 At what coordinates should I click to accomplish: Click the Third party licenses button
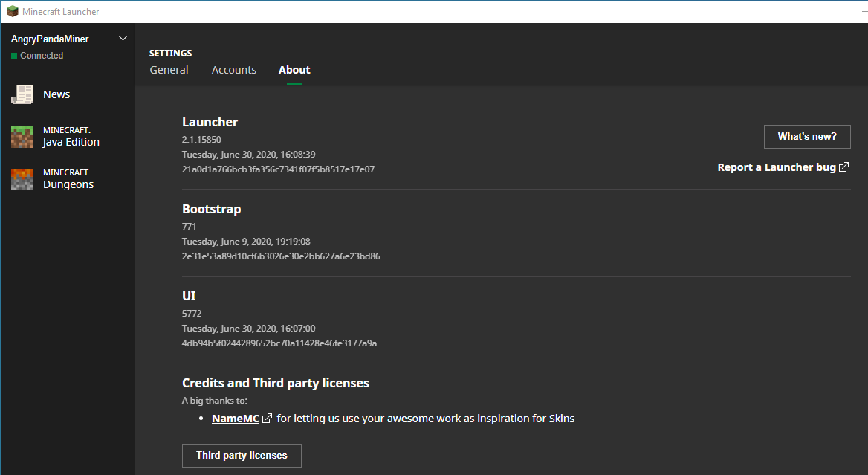point(242,456)
